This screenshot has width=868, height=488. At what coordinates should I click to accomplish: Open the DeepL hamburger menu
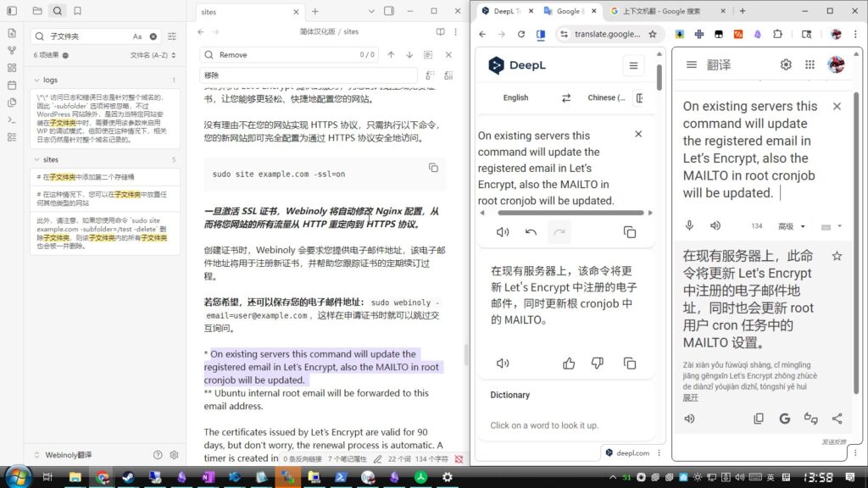point(632,65)
